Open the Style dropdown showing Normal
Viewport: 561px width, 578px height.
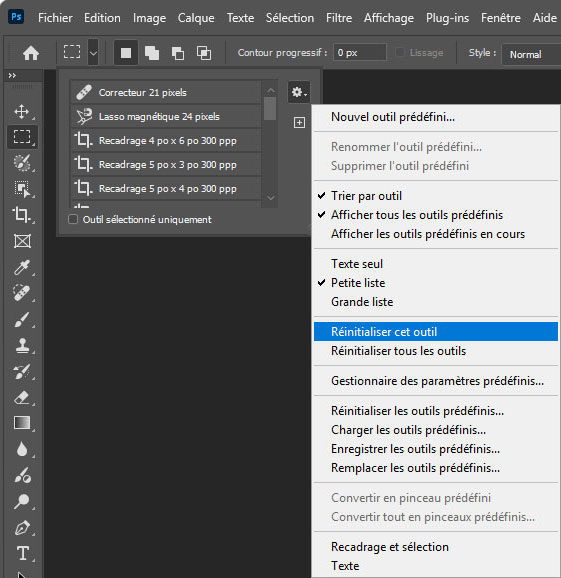[x=531, y=55]
